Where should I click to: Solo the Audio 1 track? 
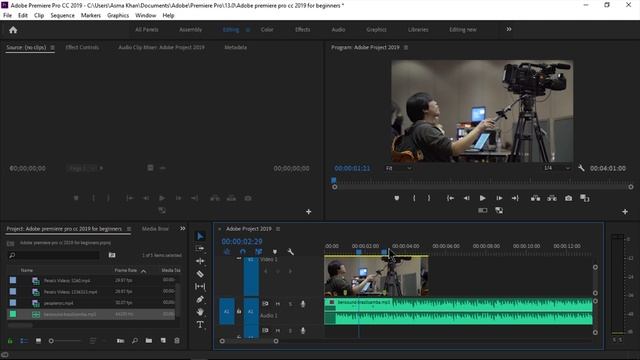[x=290, y=304]
